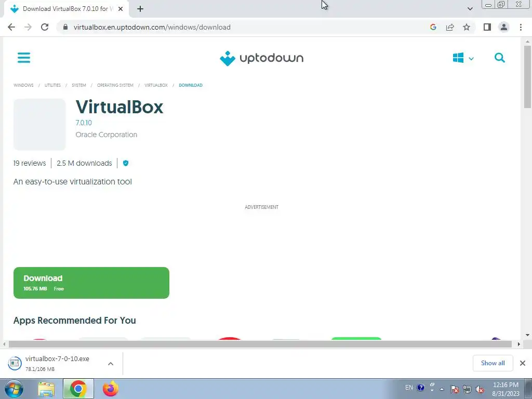532x399 pixels.
Task: Click the vertical scrollbar thumb
Action: [527, 77]
